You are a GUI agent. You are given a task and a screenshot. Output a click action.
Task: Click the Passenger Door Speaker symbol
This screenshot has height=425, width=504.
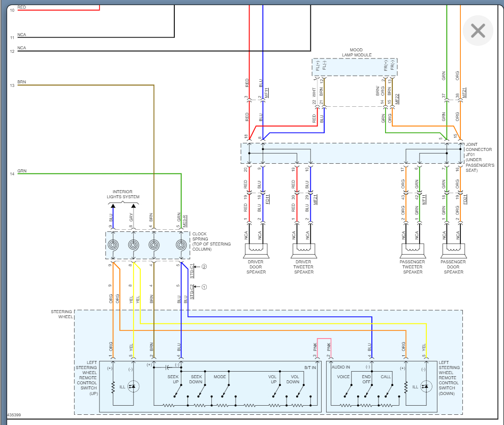click(454, 251)
